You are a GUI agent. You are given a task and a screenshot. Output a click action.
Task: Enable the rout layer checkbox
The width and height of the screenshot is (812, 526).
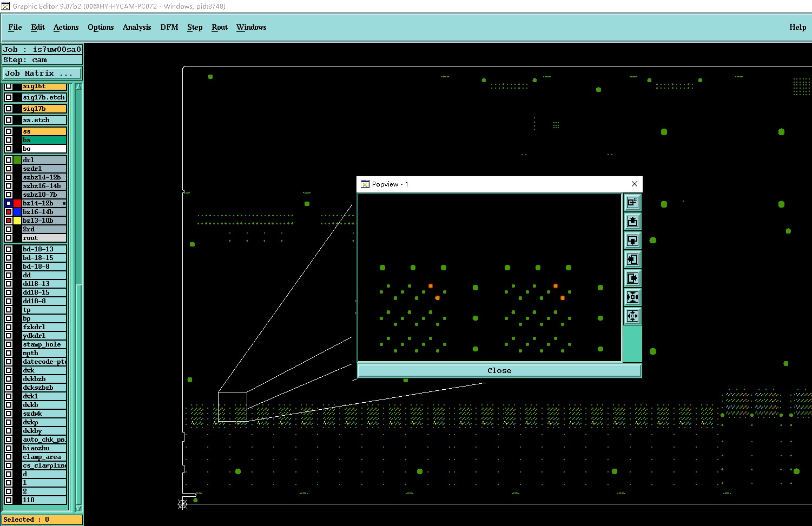click(x=9, y=238)
